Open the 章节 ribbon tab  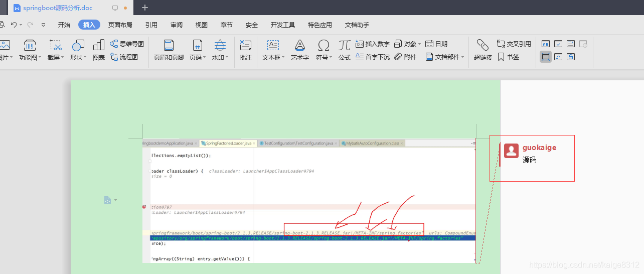pos(227,25)
